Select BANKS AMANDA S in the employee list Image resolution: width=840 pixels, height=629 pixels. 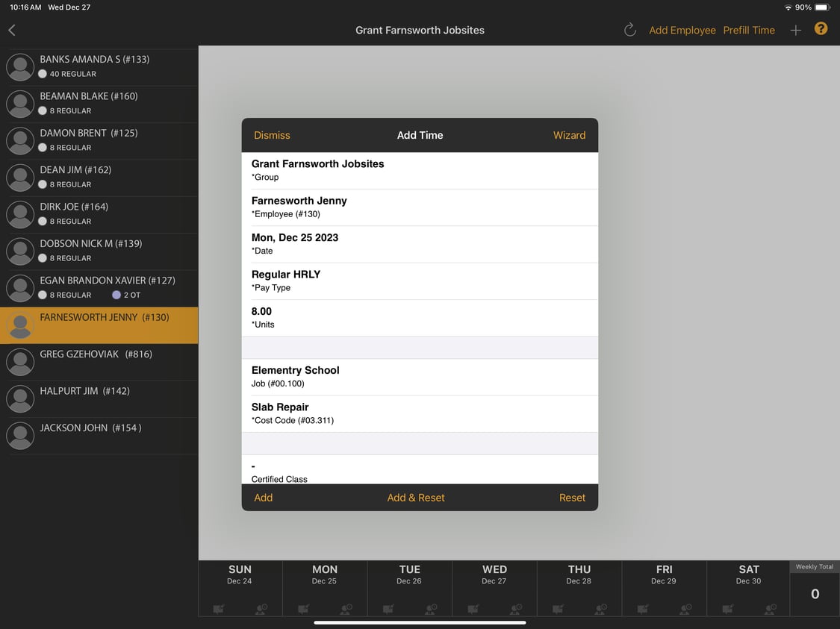tap(99, 66)
